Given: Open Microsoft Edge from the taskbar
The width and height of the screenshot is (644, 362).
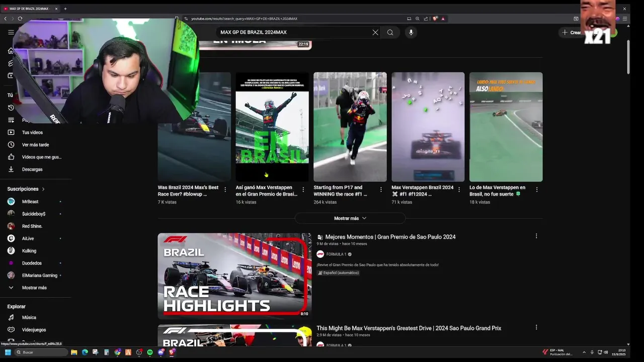Looking at the screenshot, I should click(x=85, y=352).
